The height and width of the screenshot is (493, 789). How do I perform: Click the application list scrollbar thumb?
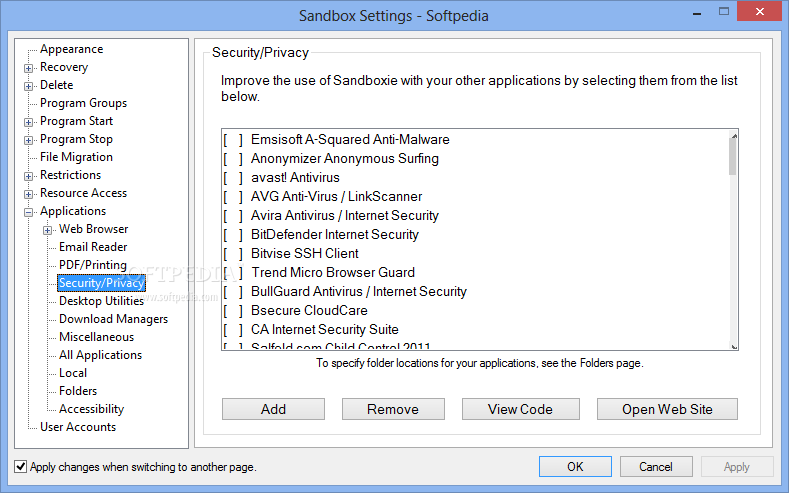[733, 157]
